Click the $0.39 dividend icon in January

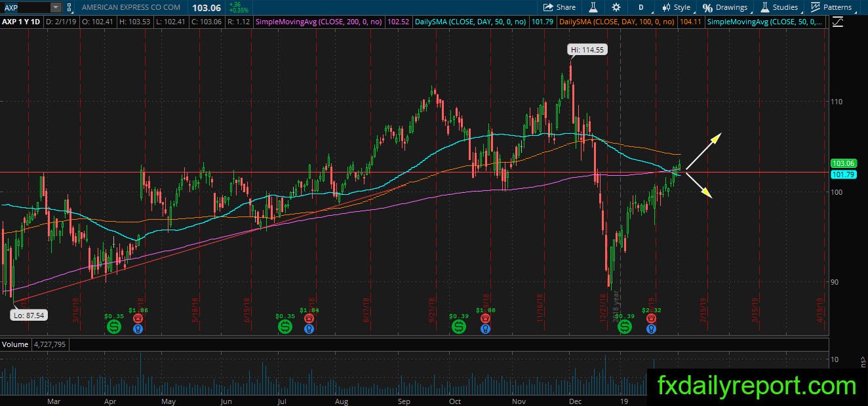click(625, 325)
